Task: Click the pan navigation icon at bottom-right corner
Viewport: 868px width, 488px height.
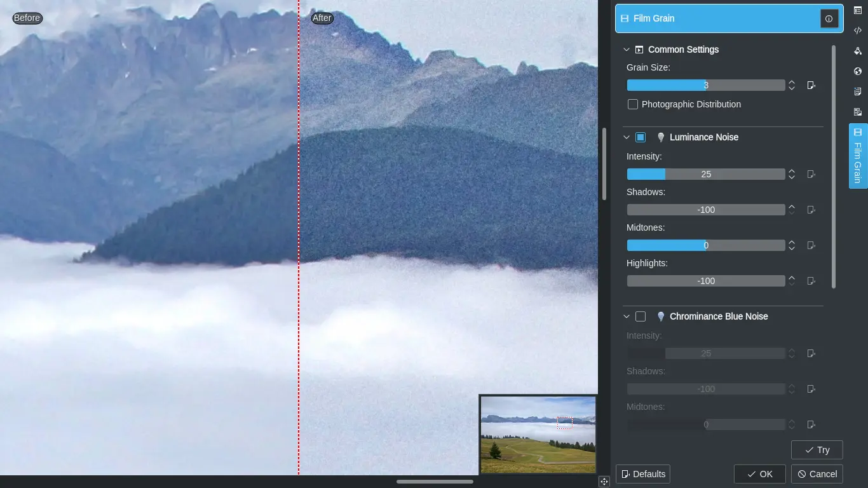Action: (605, 481)
